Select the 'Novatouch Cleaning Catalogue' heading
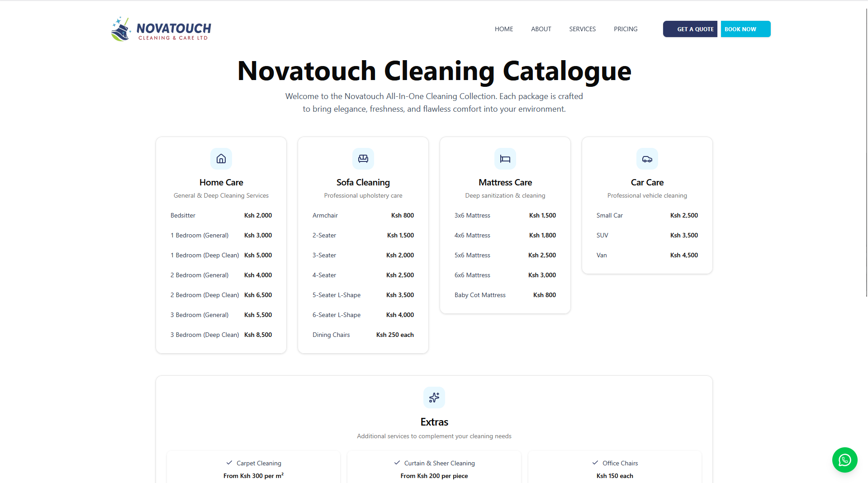The width and height of the screenshot is (868, 483). click(x=434, y=71)
